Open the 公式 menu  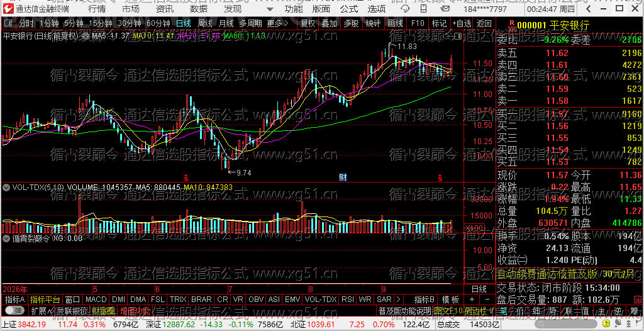pyautogui.click(x=349, y=9)
